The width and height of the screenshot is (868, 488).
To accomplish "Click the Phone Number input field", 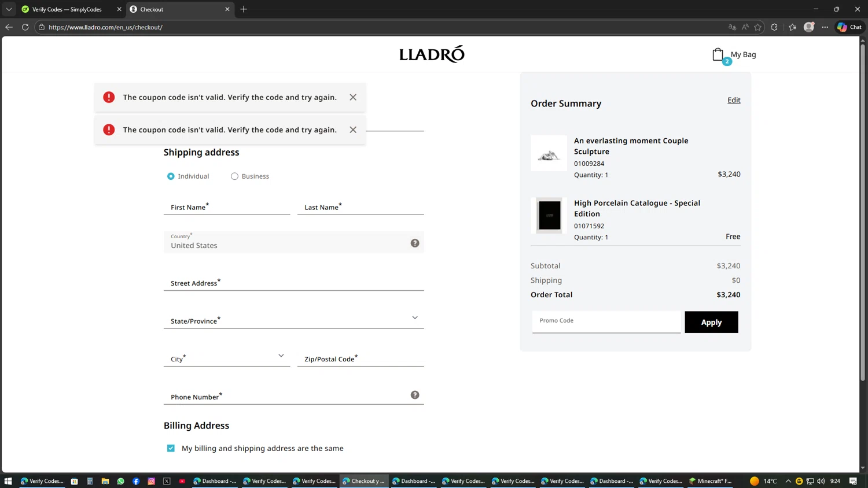I will [x=293, y=396].
